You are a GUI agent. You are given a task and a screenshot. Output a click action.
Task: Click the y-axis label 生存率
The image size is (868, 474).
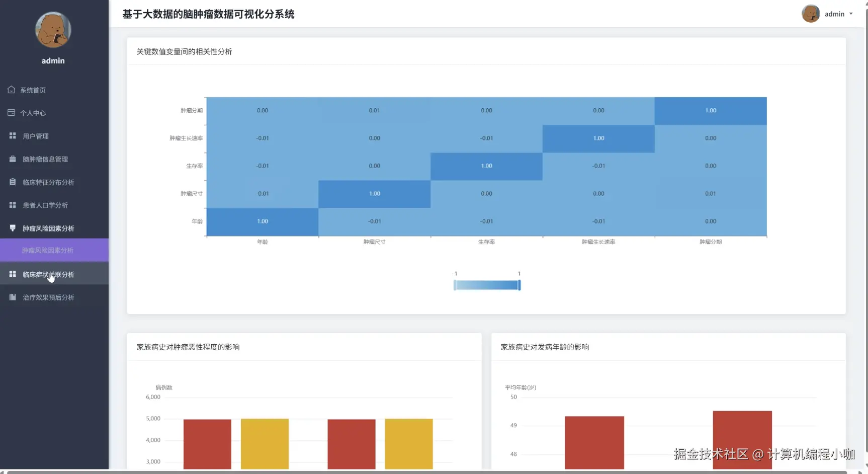[x=195, y=166]
